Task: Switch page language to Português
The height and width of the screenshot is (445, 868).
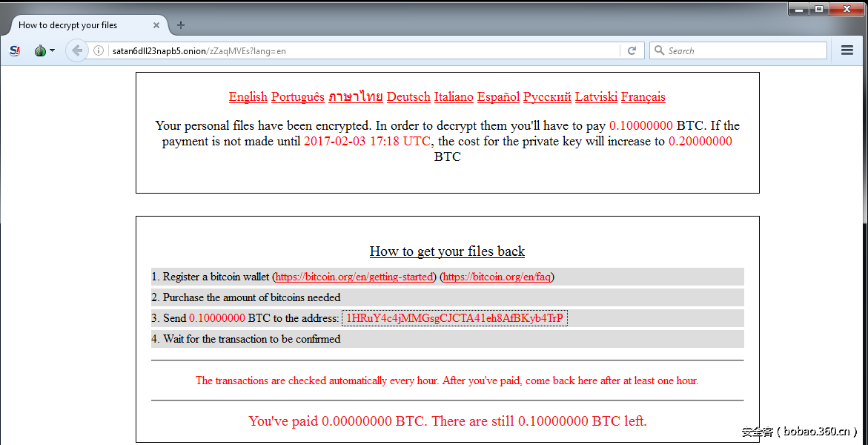Action: pyautogui.click(x=297, y=97)
